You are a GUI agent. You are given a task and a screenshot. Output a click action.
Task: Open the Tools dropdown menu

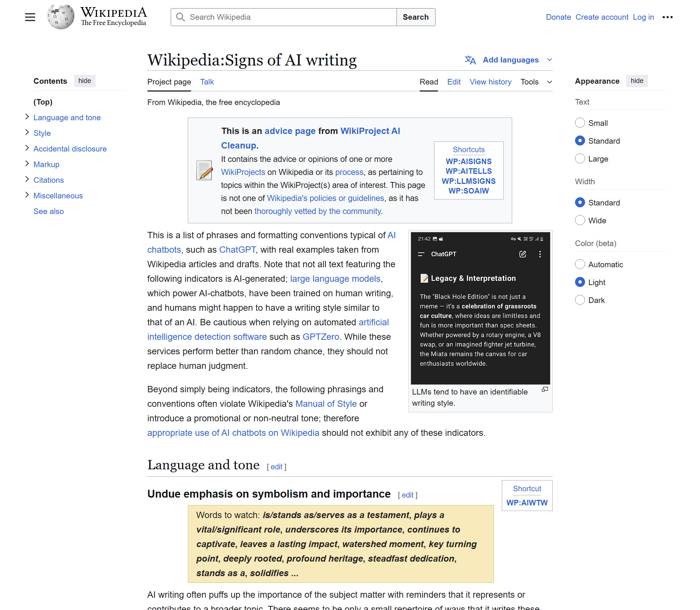pyautogui.click(x=536, y=82)
